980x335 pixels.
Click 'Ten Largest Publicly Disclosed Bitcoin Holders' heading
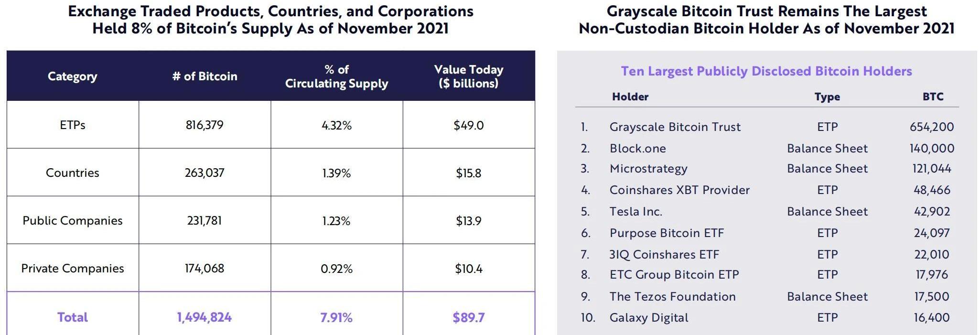[766, 71]
